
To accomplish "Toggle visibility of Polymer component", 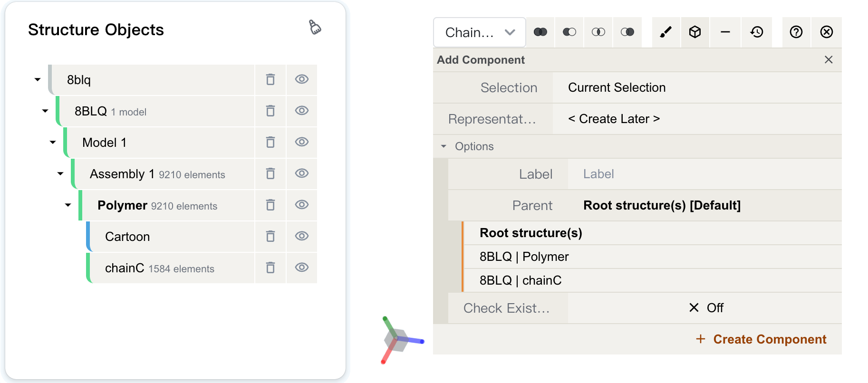I will [302, 205].
